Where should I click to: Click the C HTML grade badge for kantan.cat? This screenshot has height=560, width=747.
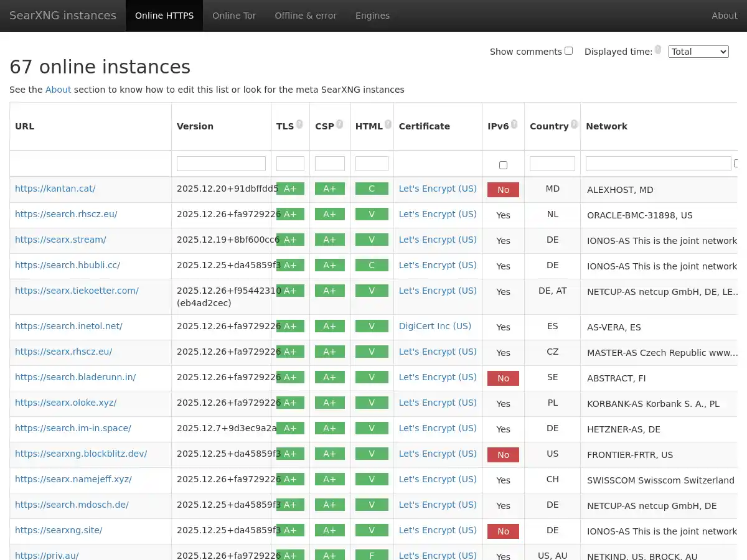372,188
